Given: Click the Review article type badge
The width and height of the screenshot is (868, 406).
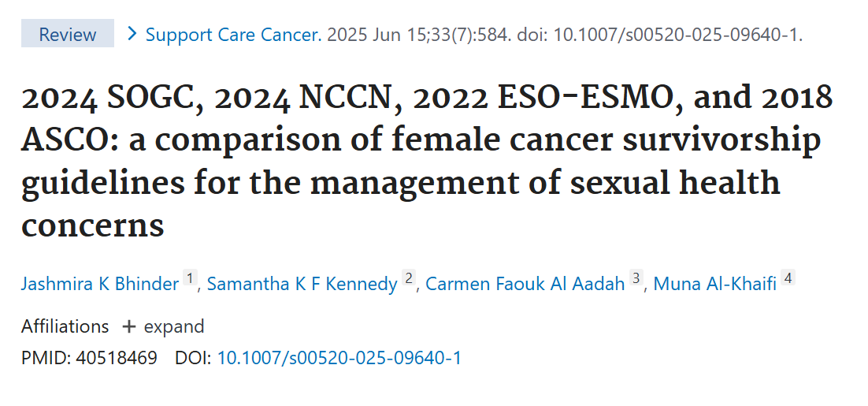Looking at the screenshot, I should 67,34.
